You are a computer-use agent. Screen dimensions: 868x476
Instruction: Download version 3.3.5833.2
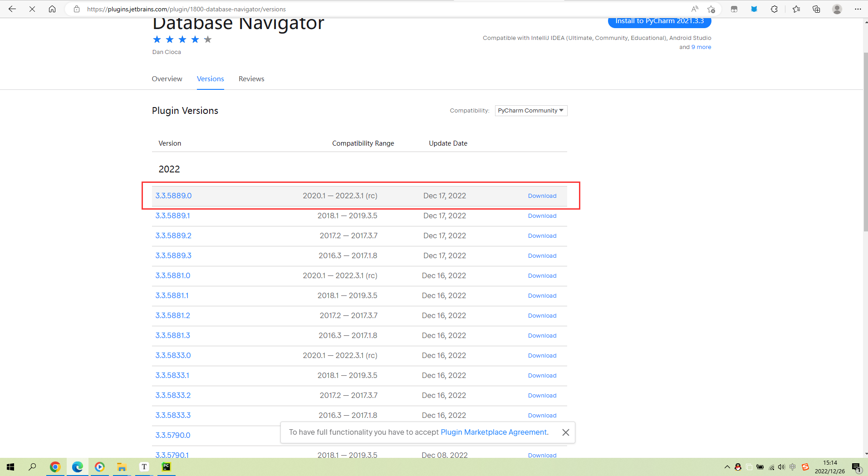542,396
